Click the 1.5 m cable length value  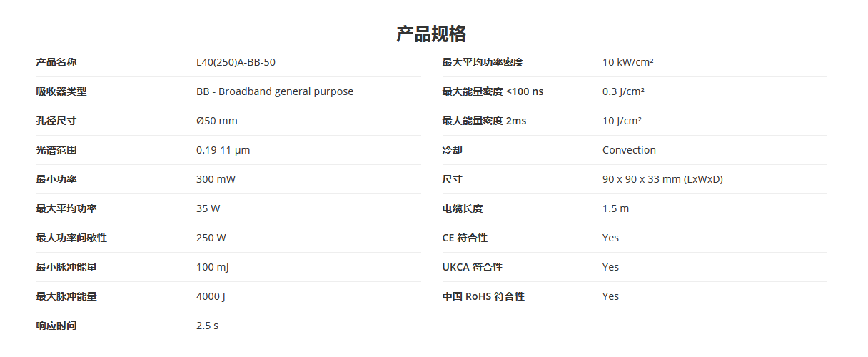coord(616,208)
